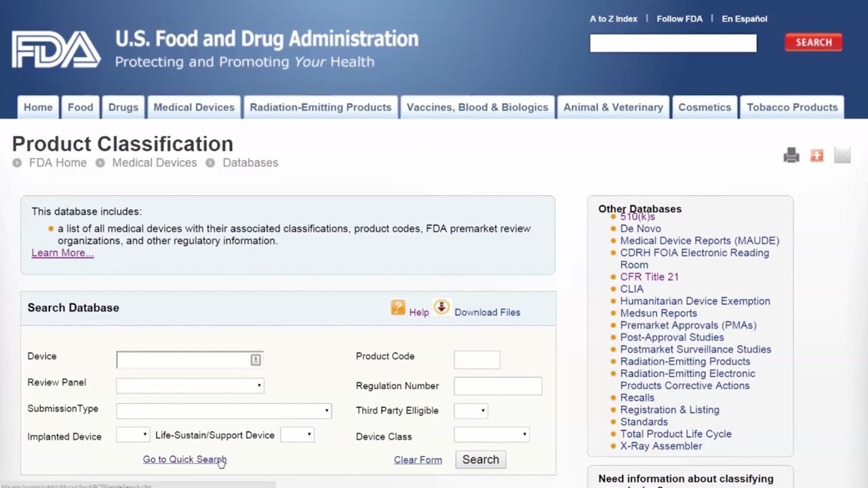Click the Device text field
This screenshot has height=488, width=868.
[190, 360]
